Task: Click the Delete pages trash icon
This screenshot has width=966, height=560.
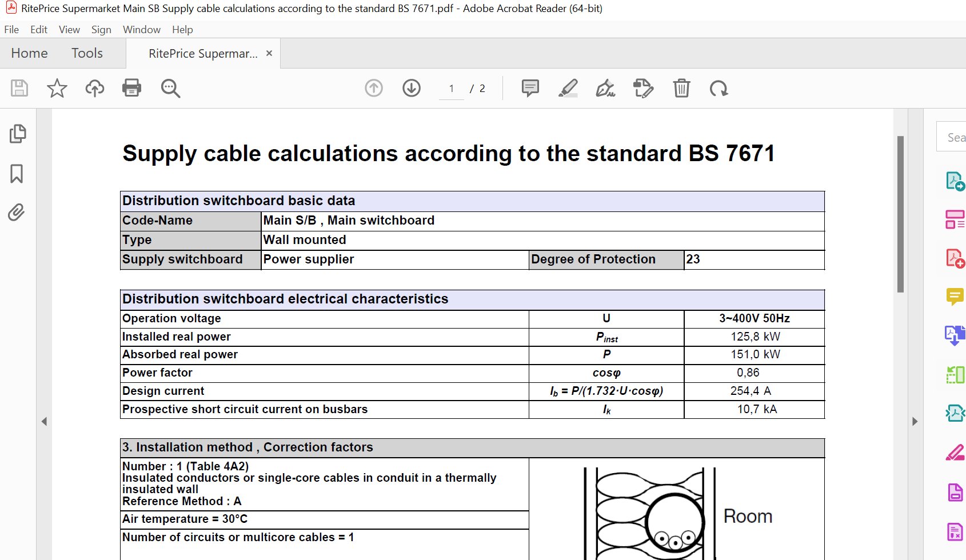Action: [681, 89]
